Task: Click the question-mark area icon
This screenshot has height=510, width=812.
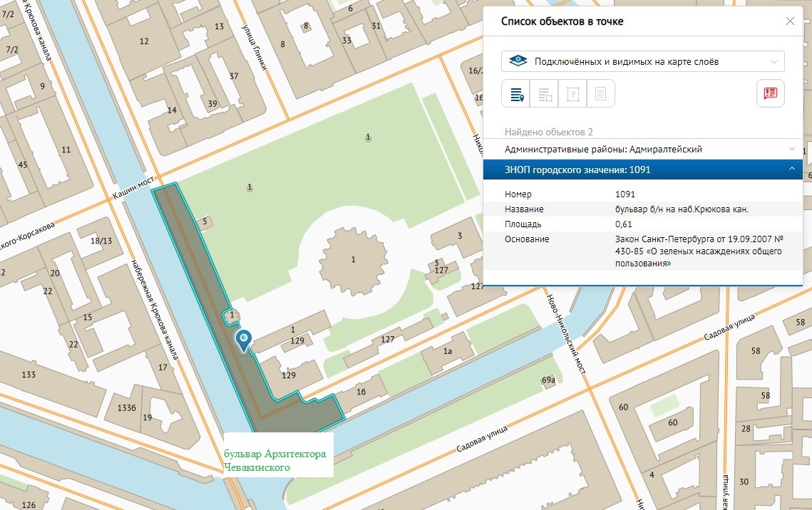Action: 572,93
